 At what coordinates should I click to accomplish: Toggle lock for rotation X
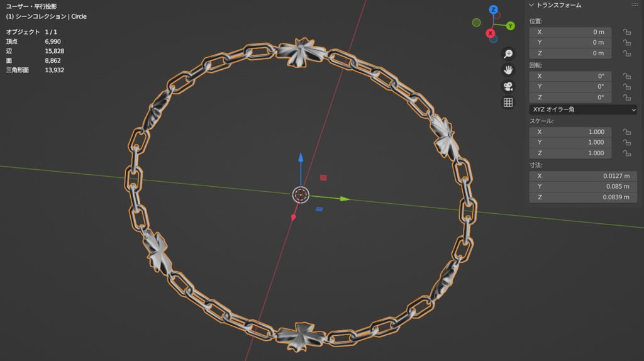[x=627, y=76]
